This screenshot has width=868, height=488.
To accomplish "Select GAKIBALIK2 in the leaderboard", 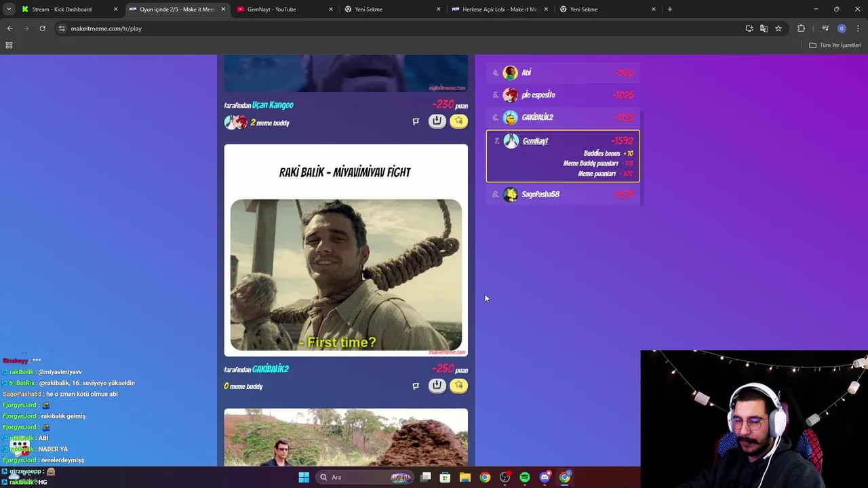I will (563, 117).
